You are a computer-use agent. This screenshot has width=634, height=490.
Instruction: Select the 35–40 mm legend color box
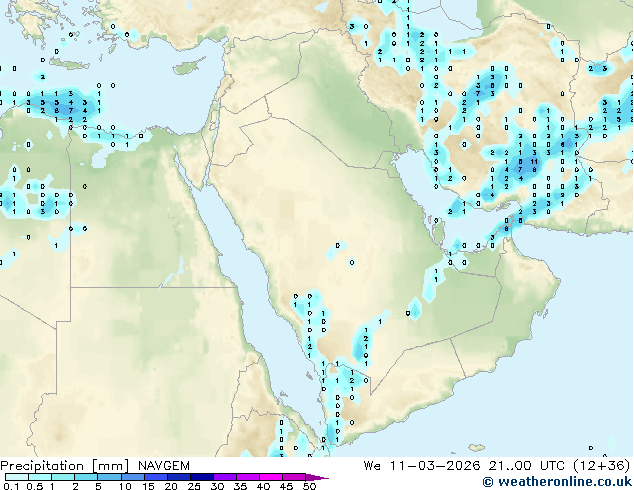click(248, 477)
